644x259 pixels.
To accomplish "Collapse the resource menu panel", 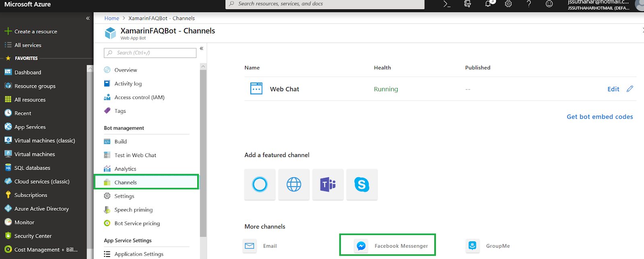I will click(202, 48).
